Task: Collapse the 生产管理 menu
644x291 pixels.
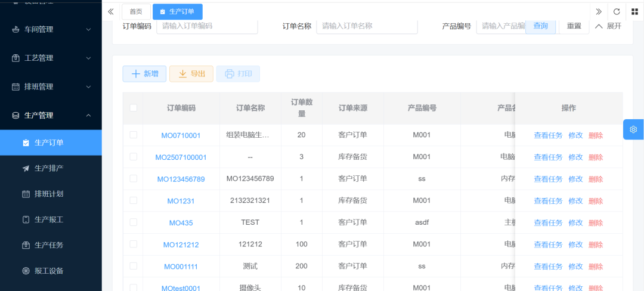Action: (x=51, y=115)
